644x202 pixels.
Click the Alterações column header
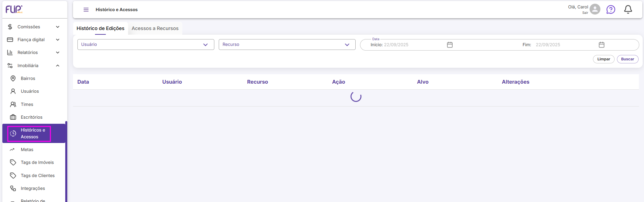pyautogui.click(x=516, y=82)
